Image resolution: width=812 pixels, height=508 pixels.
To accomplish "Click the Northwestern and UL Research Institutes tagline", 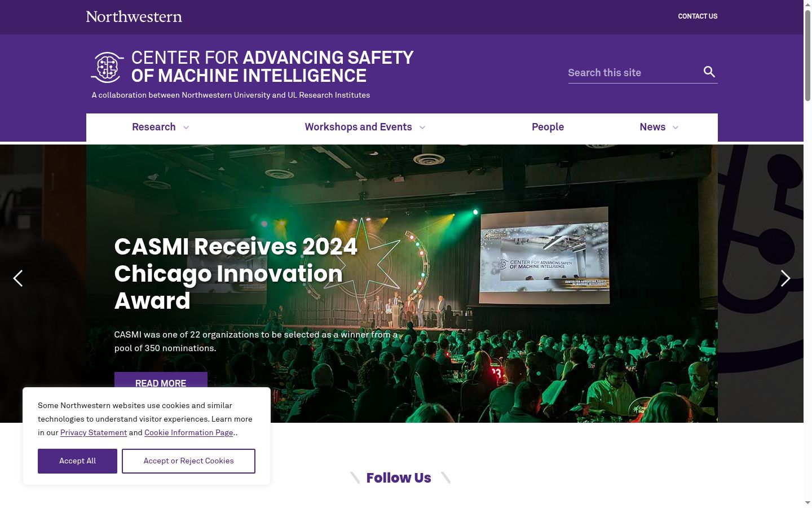I will coord(231,95).
